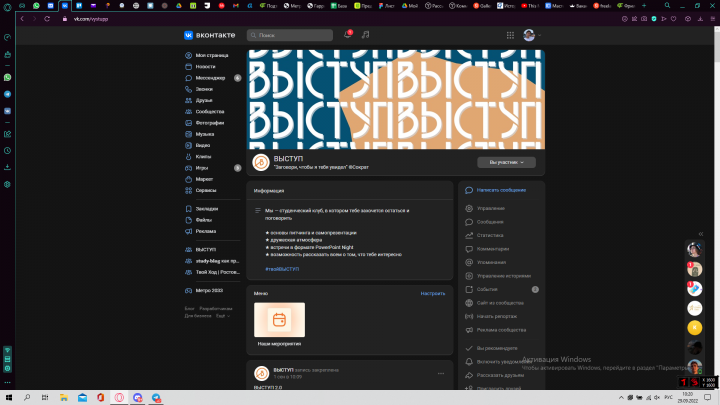Toggle Вы рекомендуете check option
This screenshot has height=405, width=720.
point(496,348)
